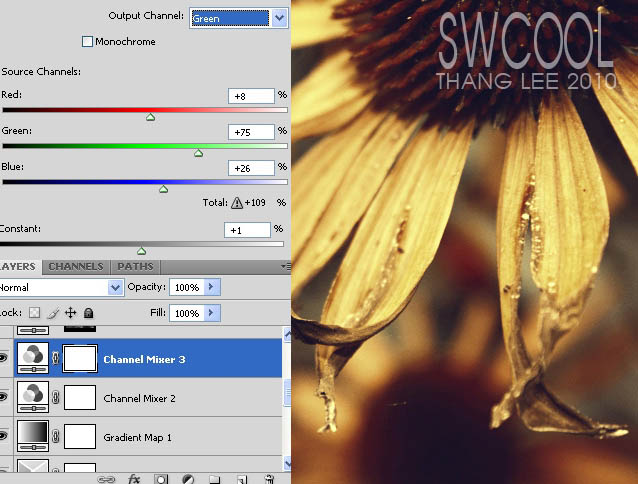Select the Channel Mixer 3 layer mask
This screenshot has width=638, height=484.
pos(80,358)
